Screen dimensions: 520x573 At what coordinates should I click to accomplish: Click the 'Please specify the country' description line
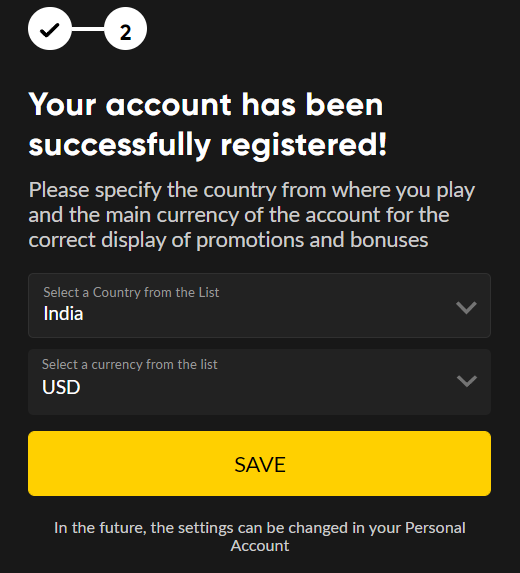[251, 190]
